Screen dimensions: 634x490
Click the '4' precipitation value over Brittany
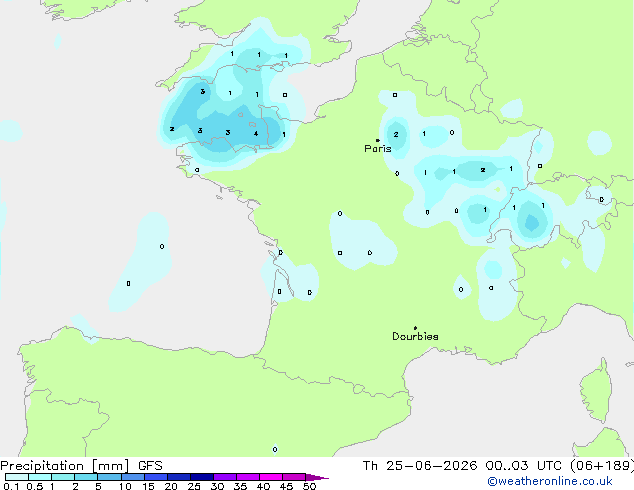tap(256, 133)
